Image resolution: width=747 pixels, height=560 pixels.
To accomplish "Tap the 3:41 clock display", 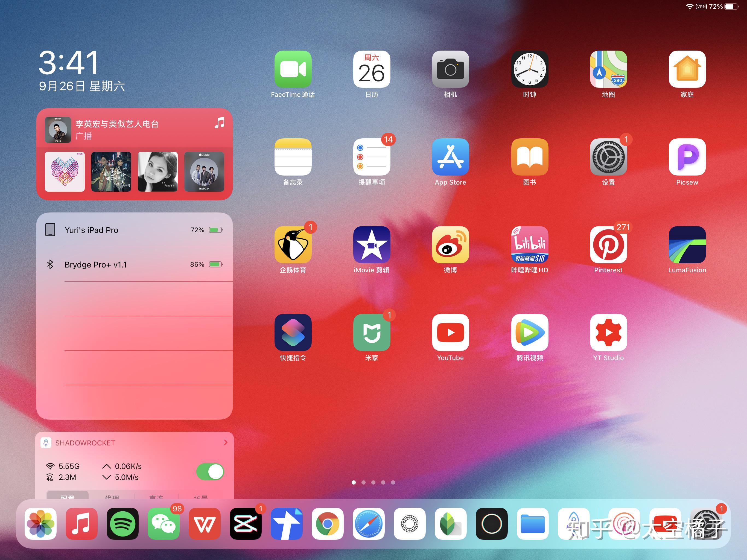I will click(x=69, y=63).
